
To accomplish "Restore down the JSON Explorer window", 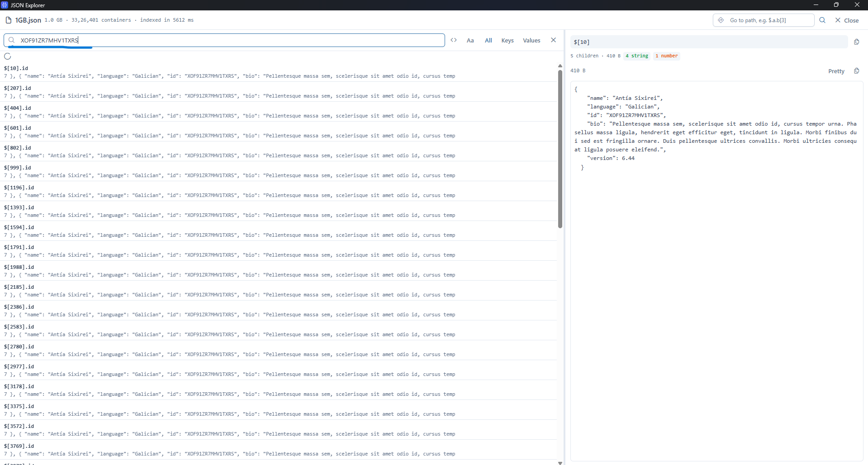I will point(836,5).
